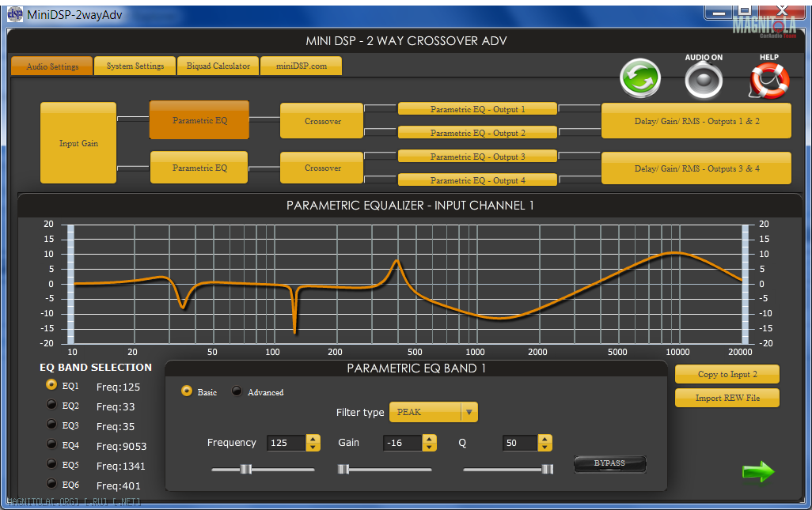Open Delay/Gain/RMS - Outputs 1 & 2
812x510 pixels.
[696, 121]
